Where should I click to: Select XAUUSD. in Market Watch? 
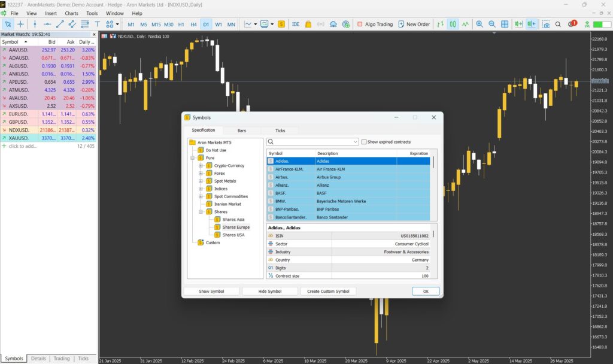pyautogui.click(x=48, y=138)
